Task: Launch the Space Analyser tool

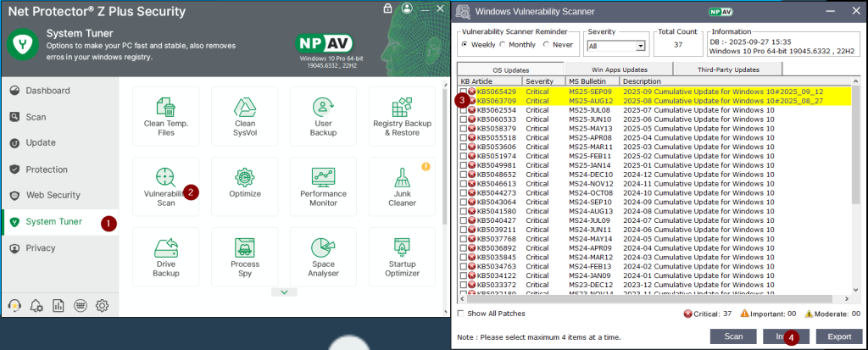Action: tap(323, 258)
